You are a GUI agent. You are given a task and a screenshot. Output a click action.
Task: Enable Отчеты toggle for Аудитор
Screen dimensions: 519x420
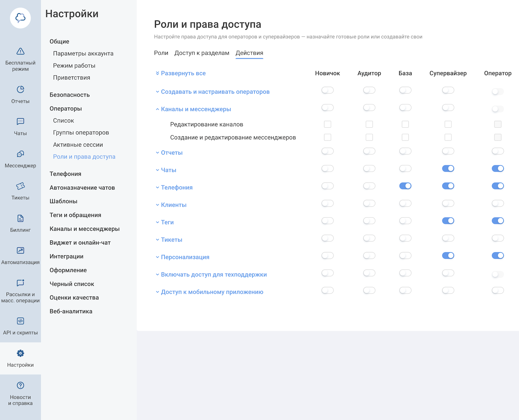point(369,151)
